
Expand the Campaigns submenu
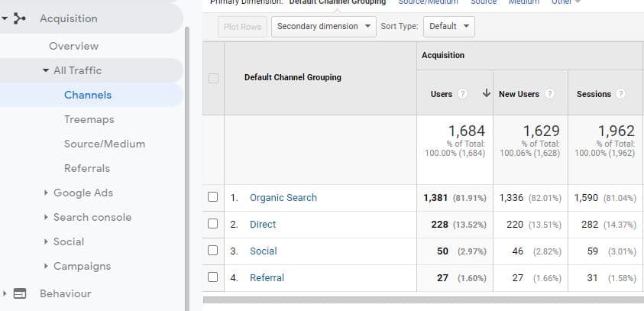coord(46,266)
